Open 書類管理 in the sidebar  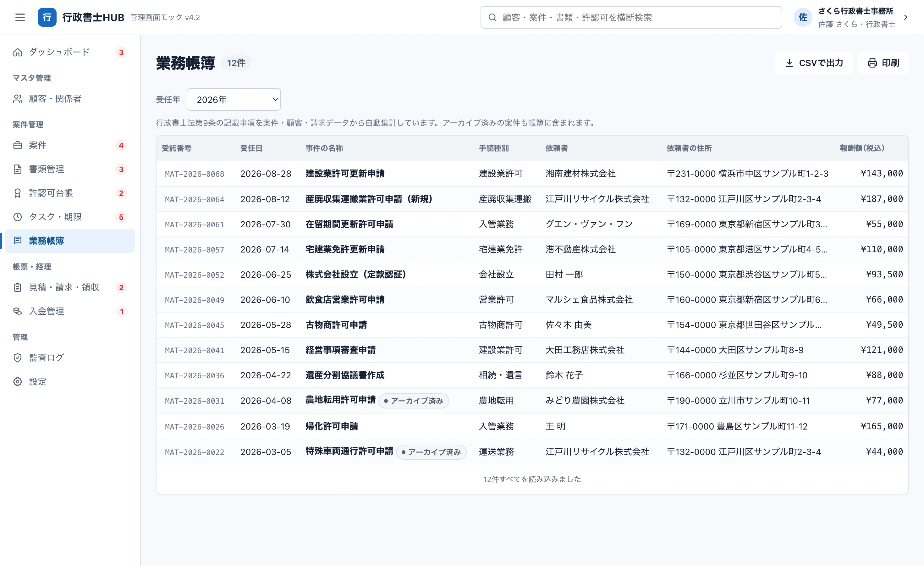pos(70,169)
